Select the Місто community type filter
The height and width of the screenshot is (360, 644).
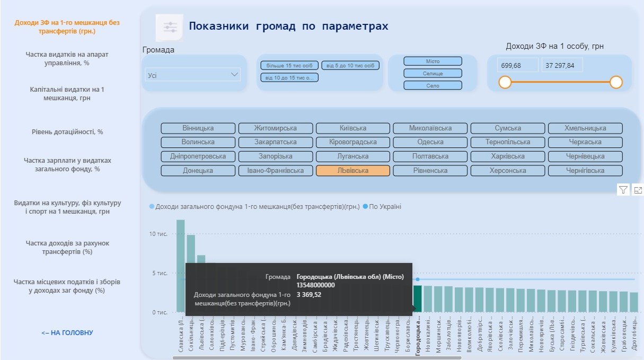click(433, 62)
